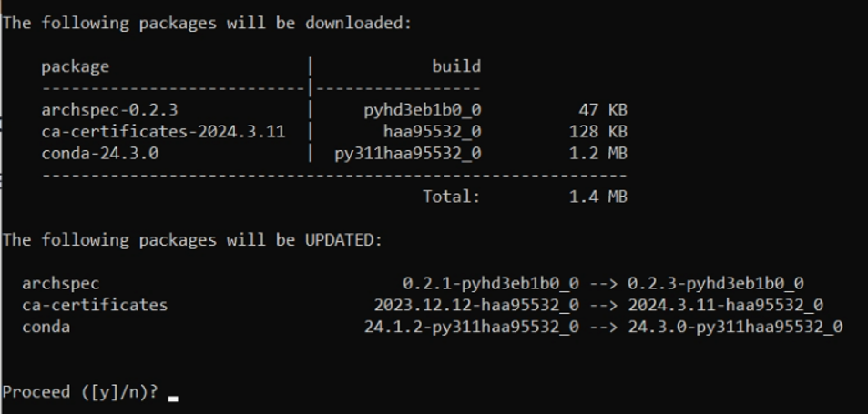Click ca-certificates-2024.3.11 in the download table
The image size is (868, 414).
pos(163,132)
